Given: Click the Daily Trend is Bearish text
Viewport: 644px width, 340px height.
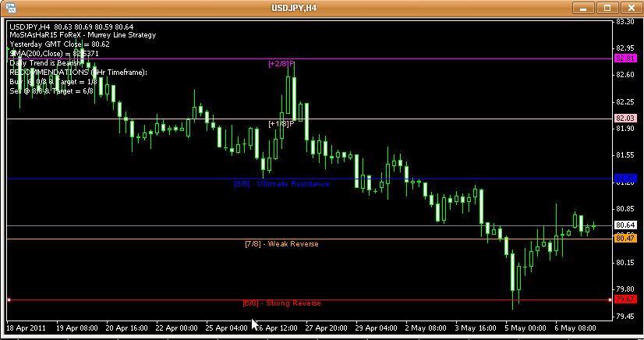Looking at the screenshot, I should (45, 63).
